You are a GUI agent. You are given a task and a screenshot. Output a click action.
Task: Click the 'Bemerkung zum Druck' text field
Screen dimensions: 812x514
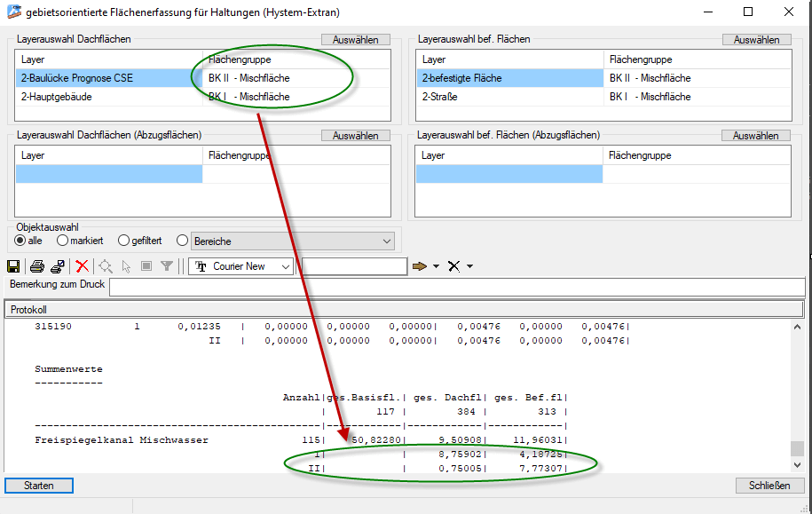[456, 286]
